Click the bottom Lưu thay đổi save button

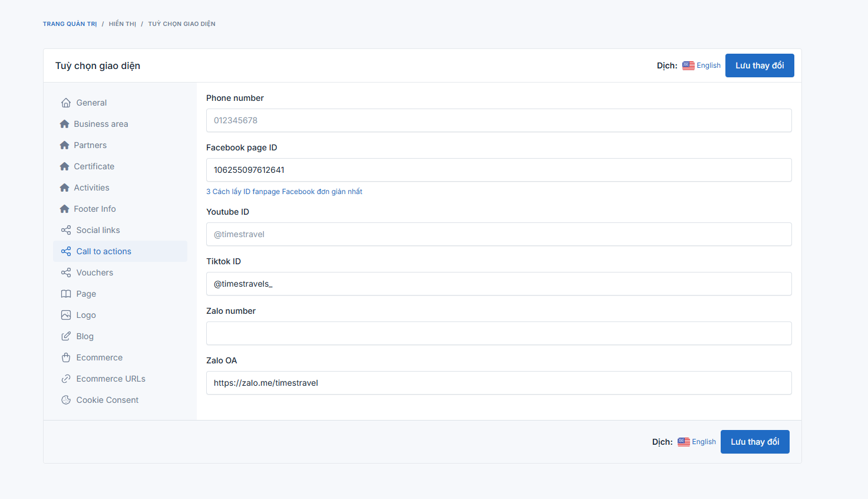click(x=755, y=442)
